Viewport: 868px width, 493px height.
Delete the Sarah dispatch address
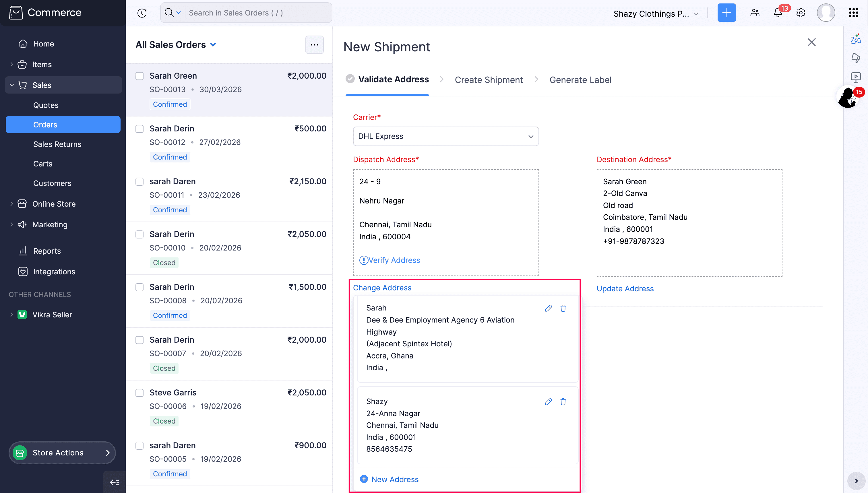(563, 308)
